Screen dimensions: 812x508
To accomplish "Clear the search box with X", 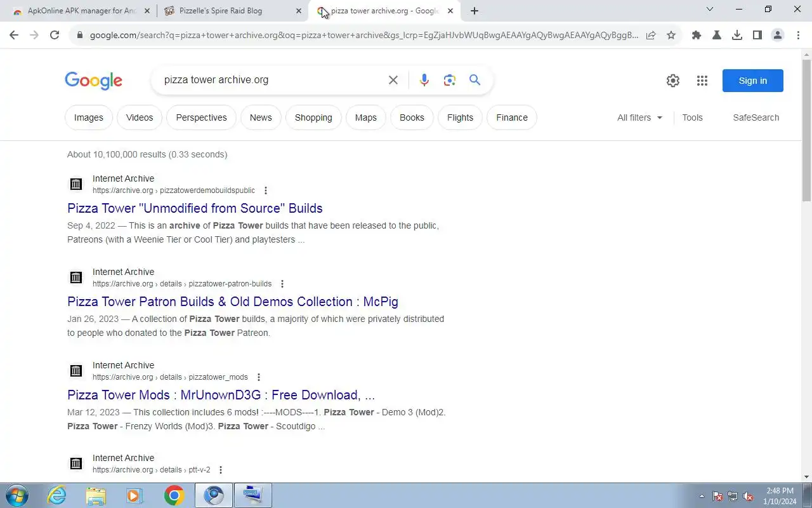I will pyautogui.click(x=393, y=80).
